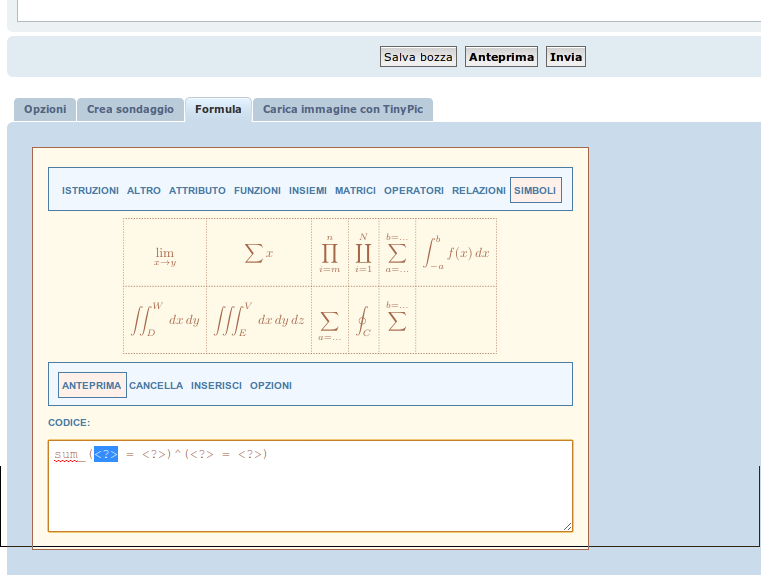Screen dimensions: 761x575
Task: Insert the definite integral f(x) dx symbol
Action: [x=455, y=253]
